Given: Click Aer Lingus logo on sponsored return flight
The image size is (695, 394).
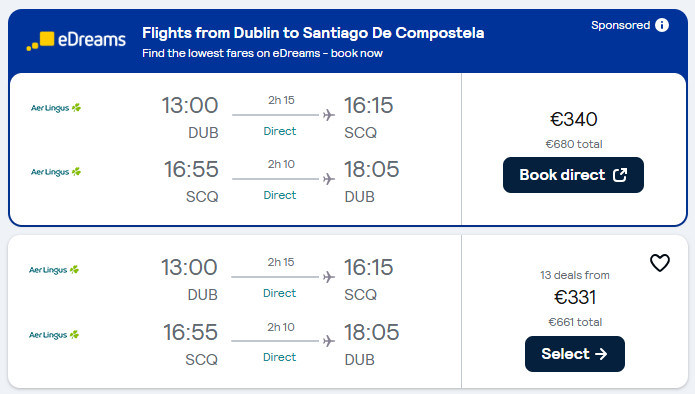Looking at the screenshot, I should 56,172.
